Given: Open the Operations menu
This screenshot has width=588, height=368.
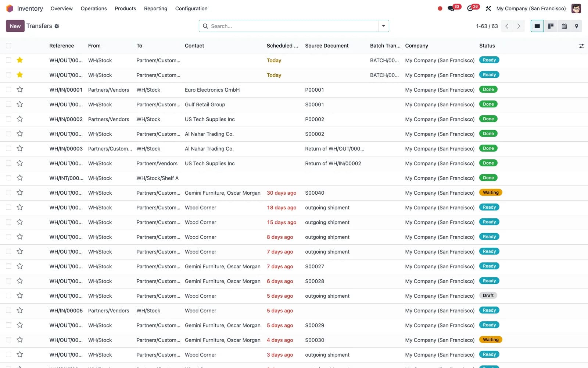Looking at the screenshot, I should (x=94, y=8).
